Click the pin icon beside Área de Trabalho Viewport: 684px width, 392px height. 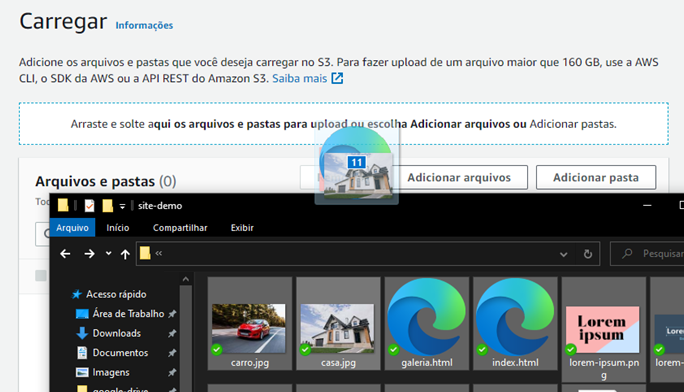tap(172, 314)
